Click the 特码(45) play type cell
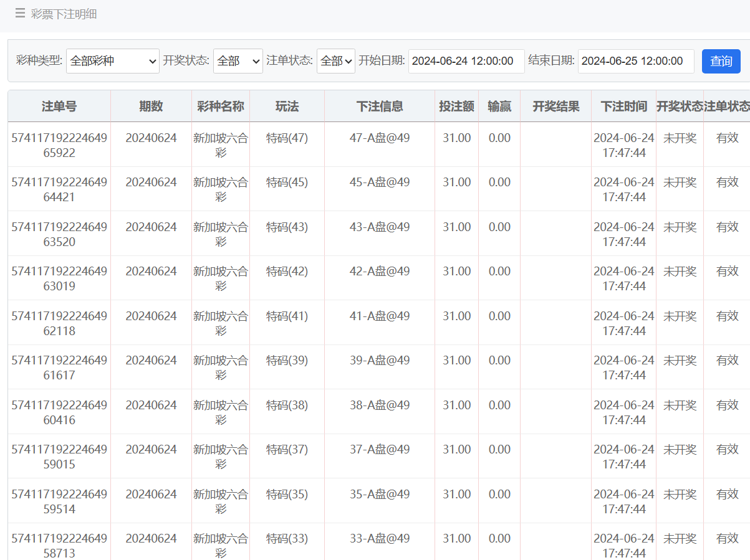 (287, 183)
